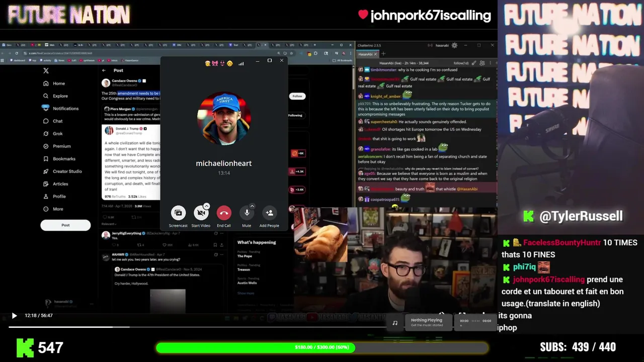
Task: Bookmark JerryRigEverything's reply
Action: [x=215, y=245]
